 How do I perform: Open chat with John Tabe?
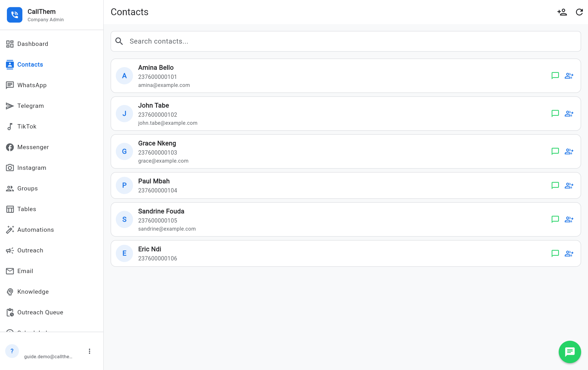555,114
